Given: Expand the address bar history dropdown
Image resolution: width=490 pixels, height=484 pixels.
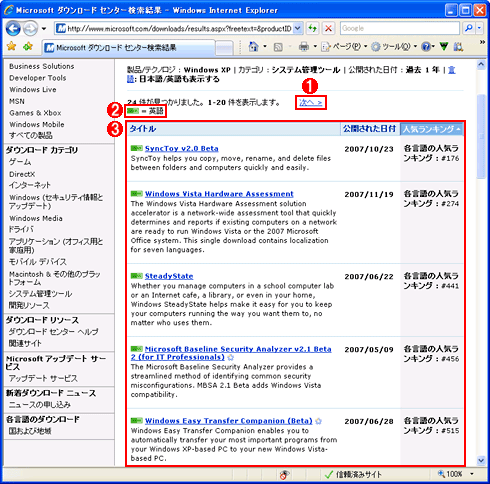Looking at the screenshot, I should [298, 29].
